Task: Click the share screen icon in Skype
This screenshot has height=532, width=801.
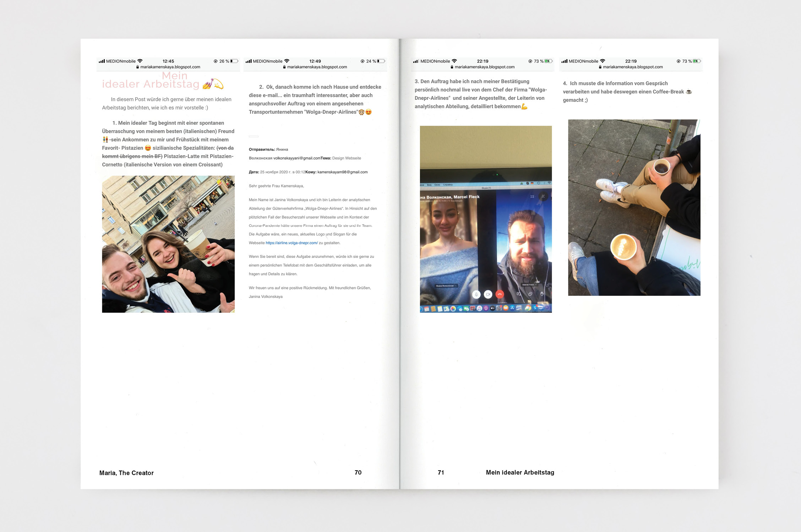Action: click(x=530, y=294)
